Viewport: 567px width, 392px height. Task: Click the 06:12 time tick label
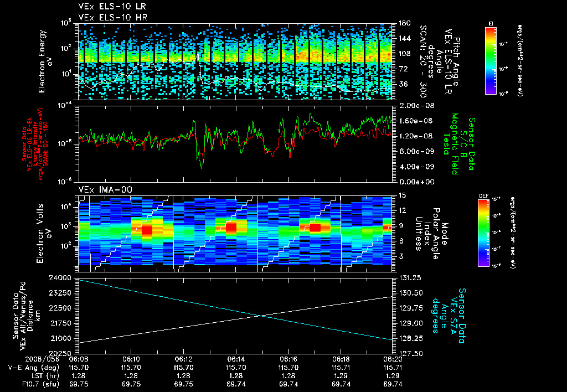[x=183, y=359]
